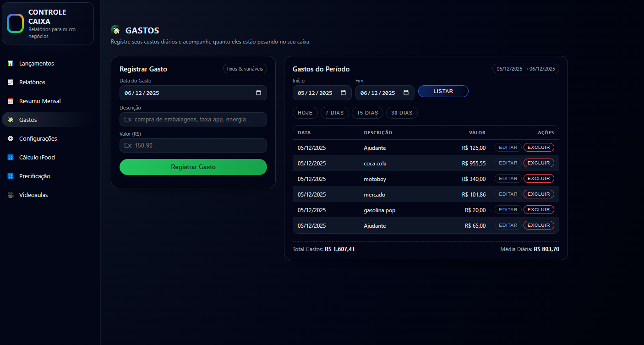Click the Lançamentos bar chart icon
Screen dimensions: 644x345
(x=11, y=64)
